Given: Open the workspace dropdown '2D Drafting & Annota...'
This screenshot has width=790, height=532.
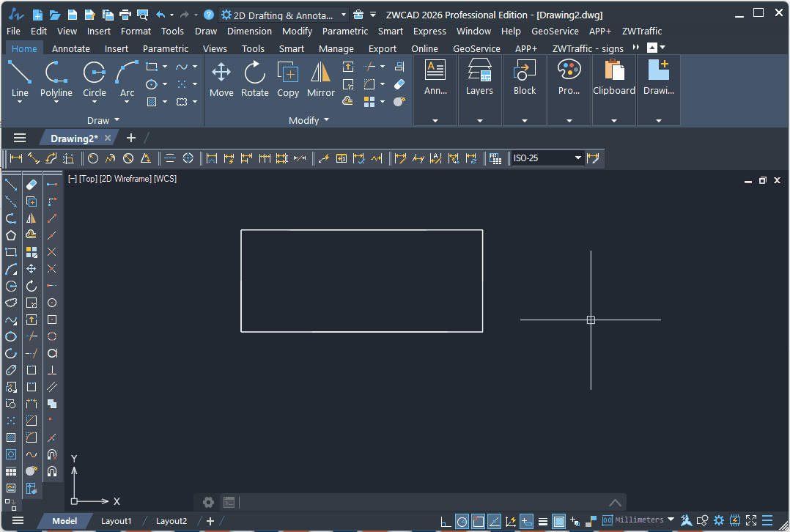Looking at the screenshot, I should tap(284, 15).
